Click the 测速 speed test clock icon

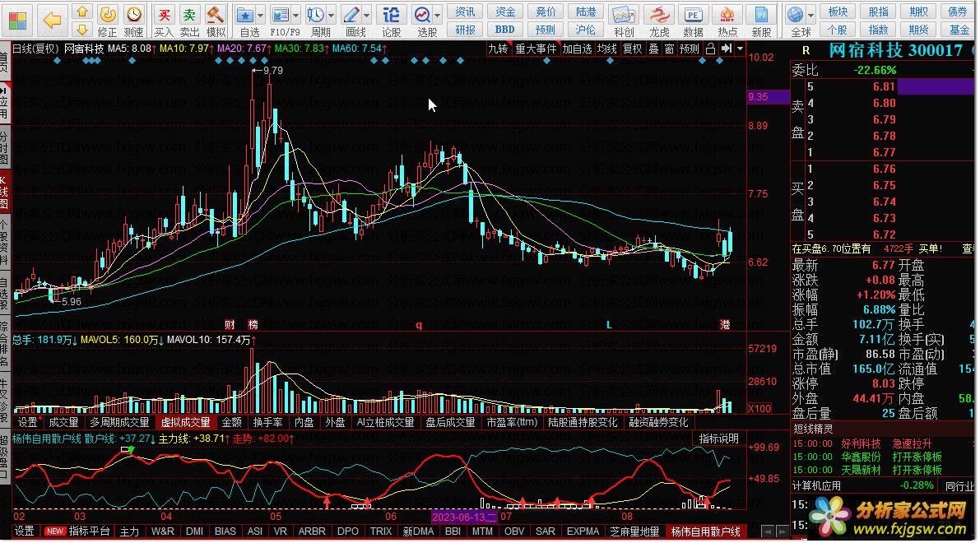pyautogui.click(x=134, y=21)
